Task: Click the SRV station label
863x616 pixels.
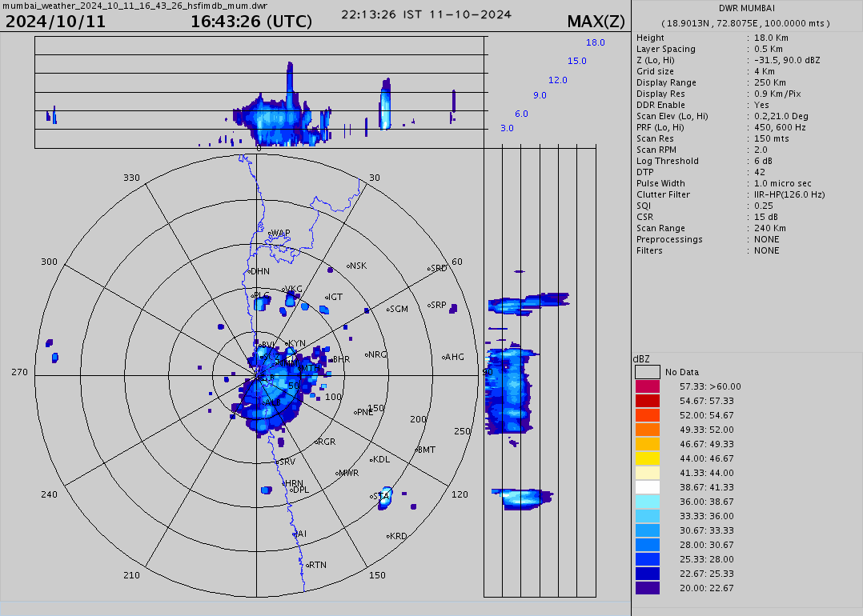Action: click(x=287, y=462)
